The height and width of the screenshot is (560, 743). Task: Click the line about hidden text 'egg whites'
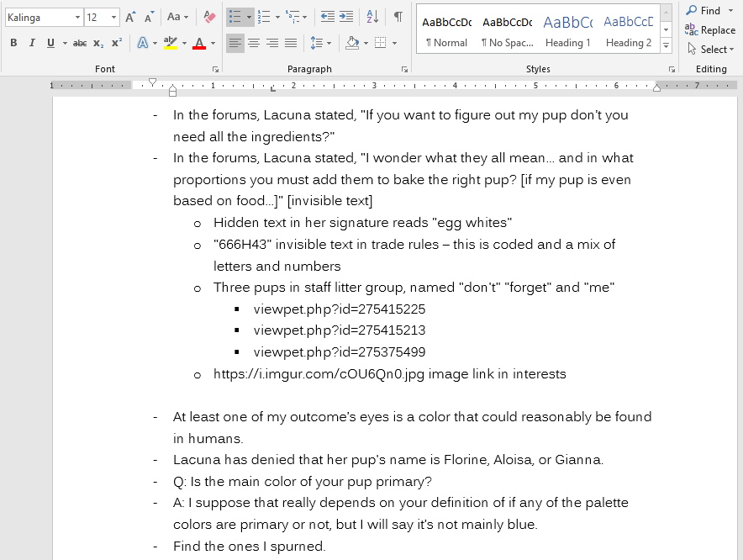click(362, 223)
